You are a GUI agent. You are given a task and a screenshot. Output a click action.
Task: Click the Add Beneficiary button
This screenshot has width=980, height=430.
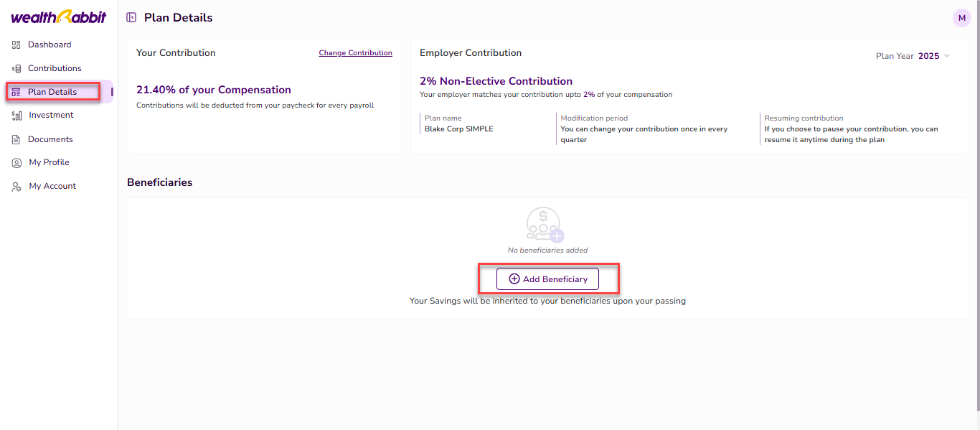(547, 279)
